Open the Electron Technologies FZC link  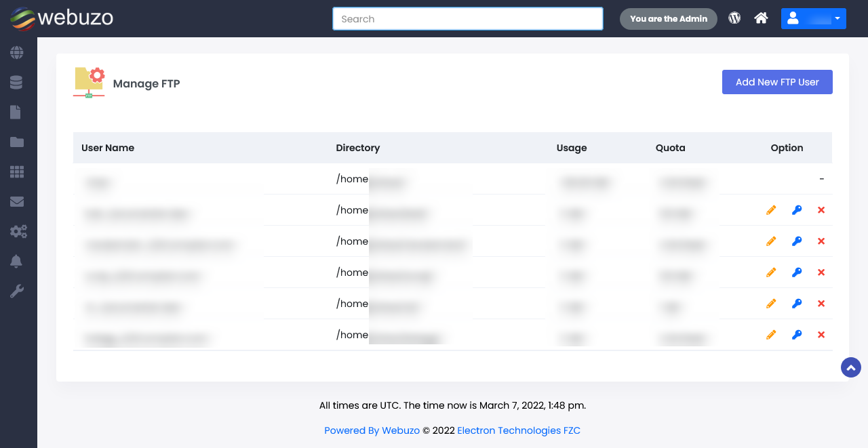(x=519, y=430)
